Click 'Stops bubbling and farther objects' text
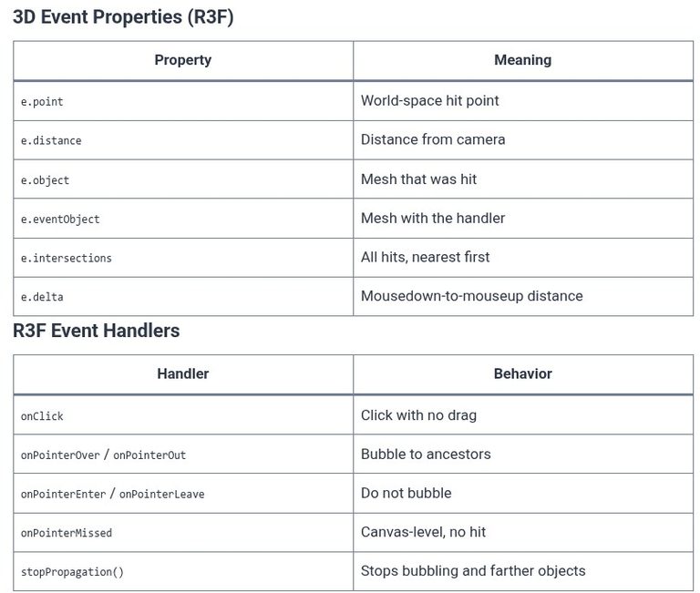Screen dimensions: 700x593 pyautogui.click(x=473, y=571)
